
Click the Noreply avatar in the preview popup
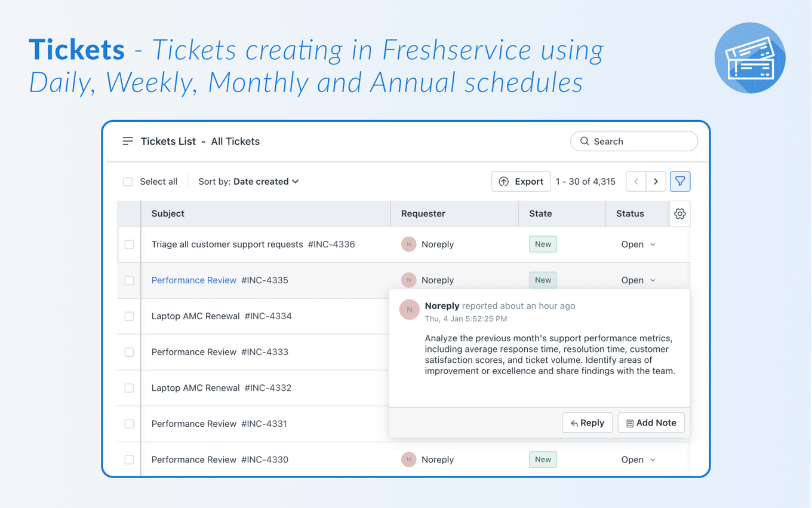click(409, 310)
